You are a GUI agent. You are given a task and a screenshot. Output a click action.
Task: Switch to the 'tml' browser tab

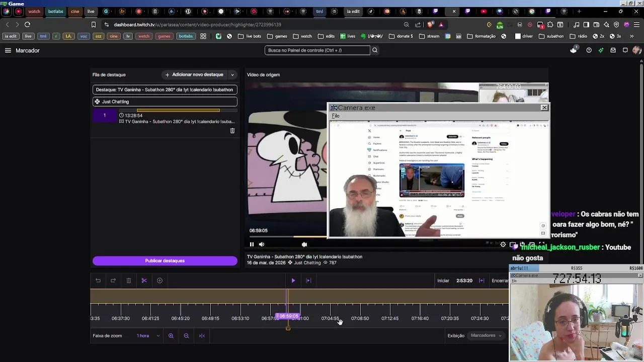tap(319, 11)
